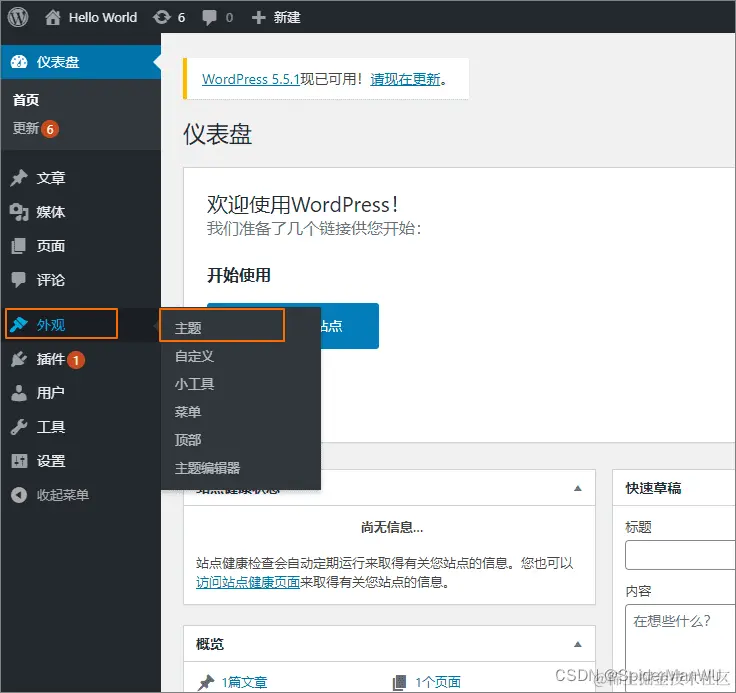Click the 请现在更新 link
Viewport: 736px width, 693px height.
[406, 79]
